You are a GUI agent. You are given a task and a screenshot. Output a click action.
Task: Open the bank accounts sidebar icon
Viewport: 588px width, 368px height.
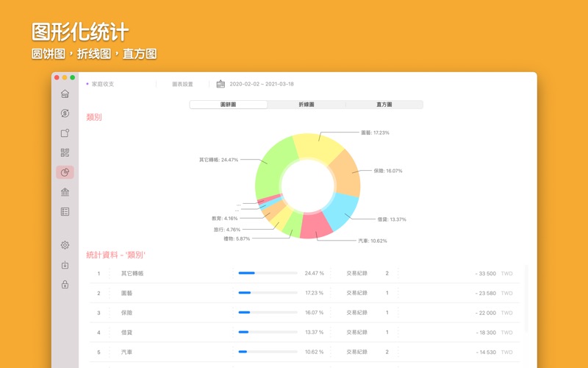click(x=65, y=192)
